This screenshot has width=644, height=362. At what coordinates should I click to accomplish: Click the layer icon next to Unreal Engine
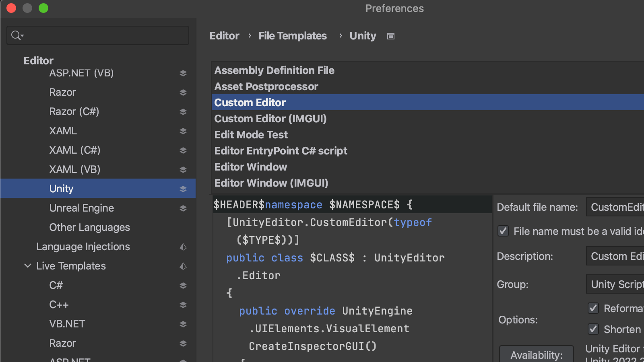[183, 208]
